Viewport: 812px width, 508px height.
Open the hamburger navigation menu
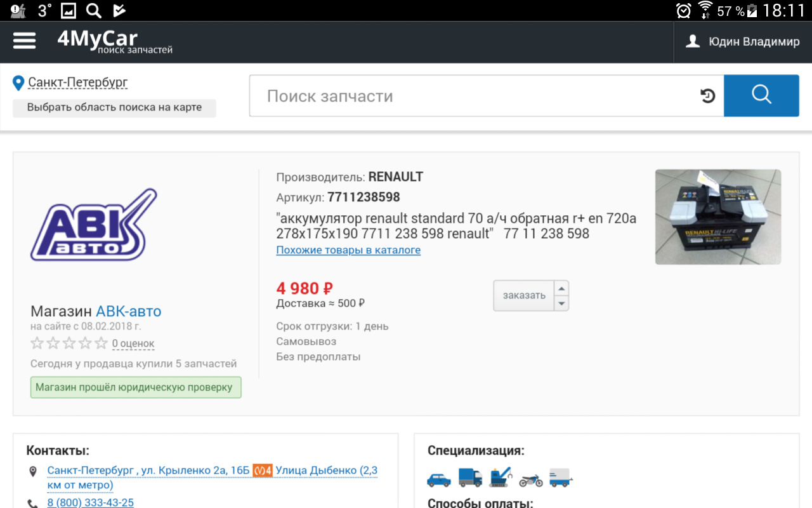[25, 41]
